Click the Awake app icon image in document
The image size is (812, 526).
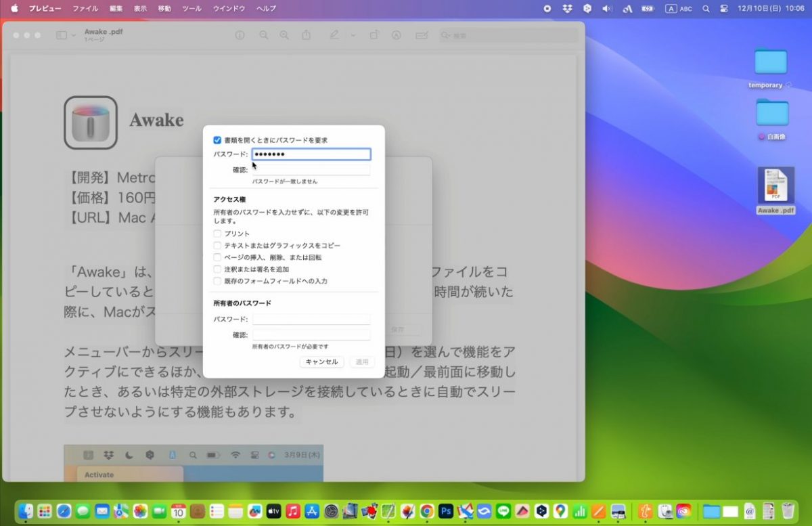tap(91, 123)
